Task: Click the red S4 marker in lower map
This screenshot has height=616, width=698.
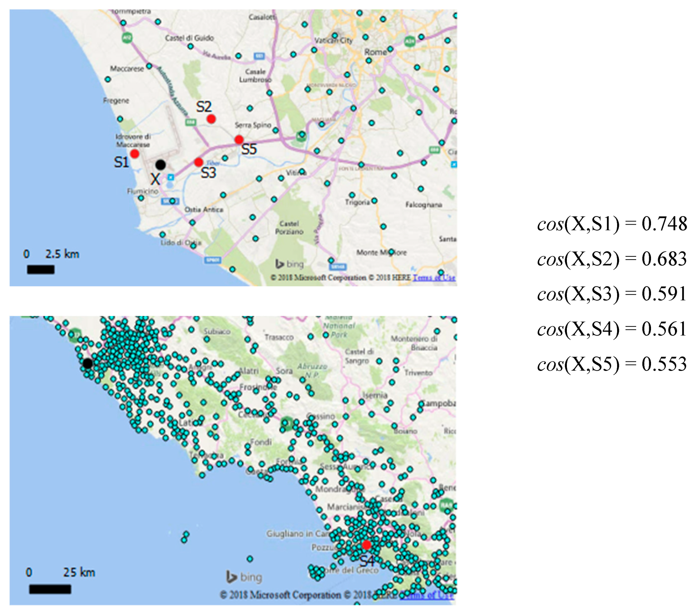Action: pyautogui.click(x=366, y=545)
